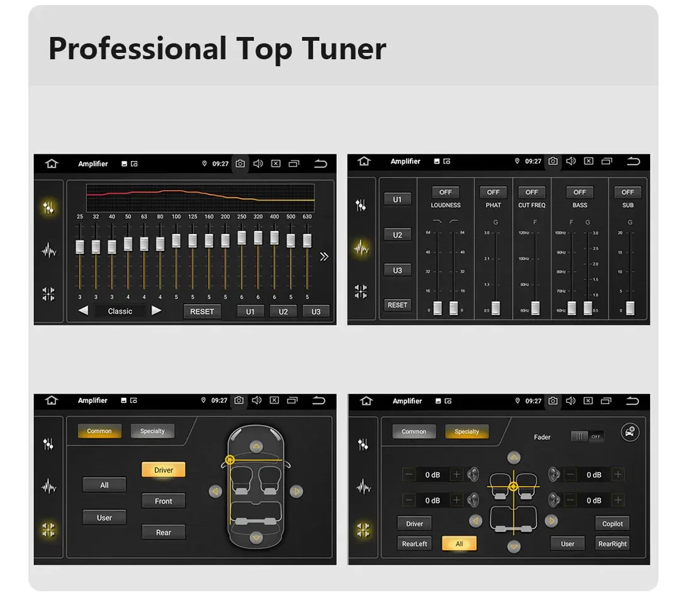The image size is (700, 605).
Task: Tap home icon in top-left equalizer panel
Action: click(52, 164)
